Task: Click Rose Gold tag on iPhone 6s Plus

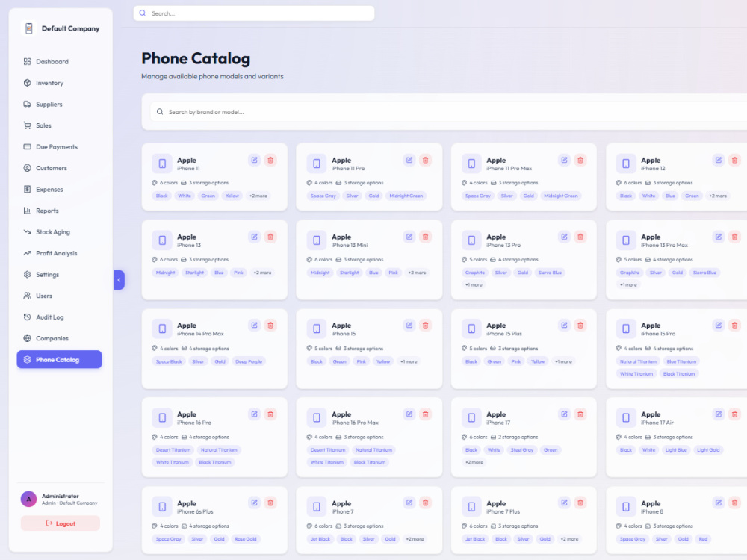Action: (246, 539)
